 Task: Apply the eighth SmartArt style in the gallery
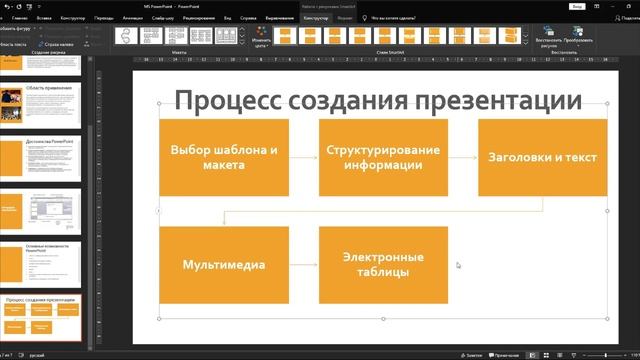[459, 36]
